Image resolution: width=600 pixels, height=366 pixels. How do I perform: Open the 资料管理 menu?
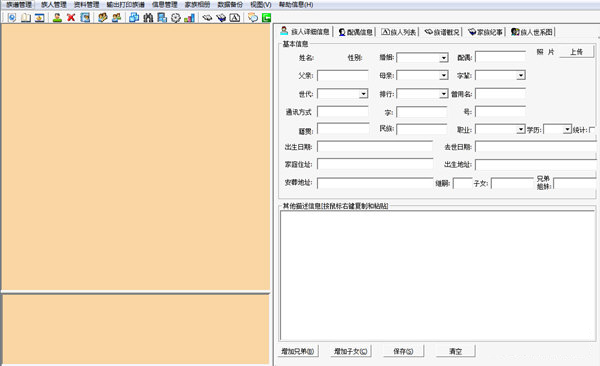[86, 5]
